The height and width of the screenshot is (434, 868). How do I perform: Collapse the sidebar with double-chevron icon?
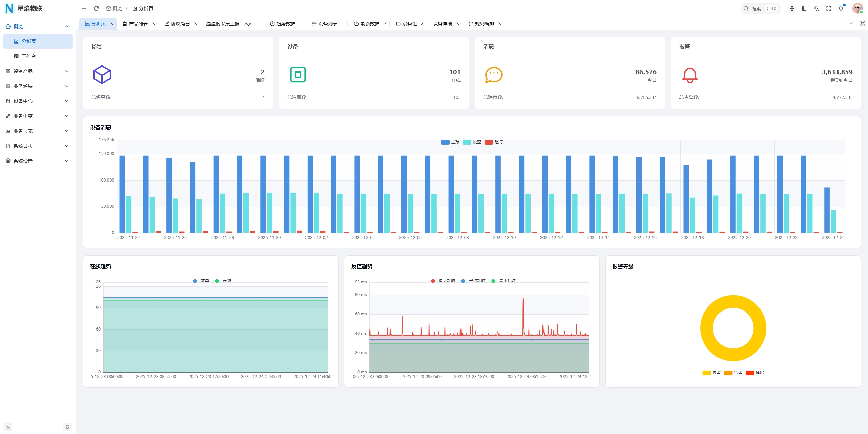point(8,427)
